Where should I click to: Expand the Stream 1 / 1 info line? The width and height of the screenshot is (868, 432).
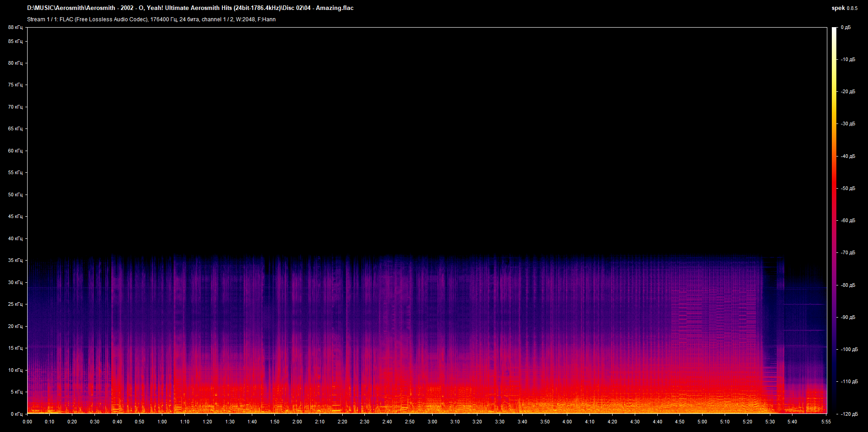43,19
